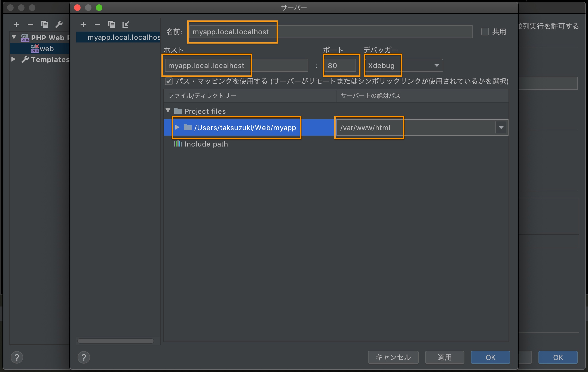The image size is (588, 372).
Task: Toggle the 共用 shared checkbox
Action: (485, 32)
